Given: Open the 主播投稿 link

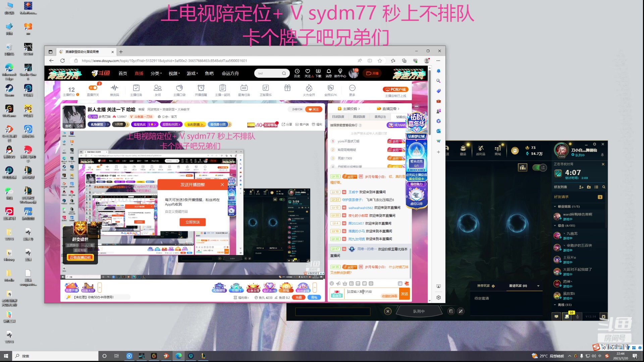Looking at the screenshot, I should [x=349, y=109].
